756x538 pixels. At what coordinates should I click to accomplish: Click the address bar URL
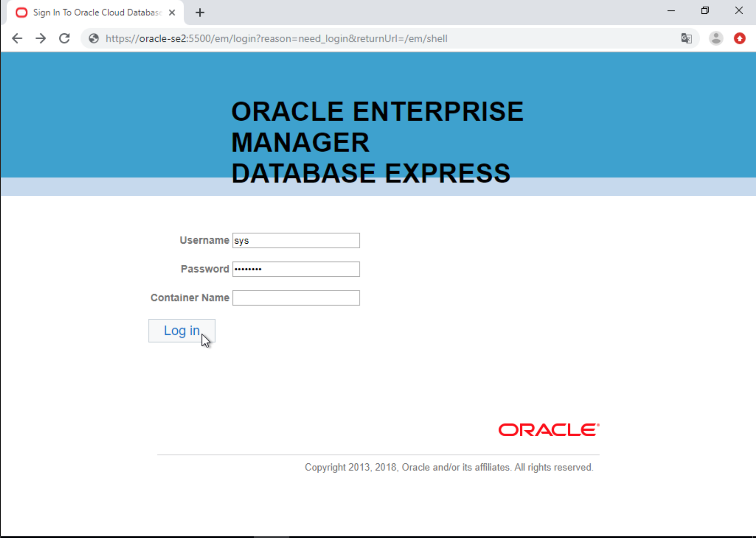click(x=276, y=38)
